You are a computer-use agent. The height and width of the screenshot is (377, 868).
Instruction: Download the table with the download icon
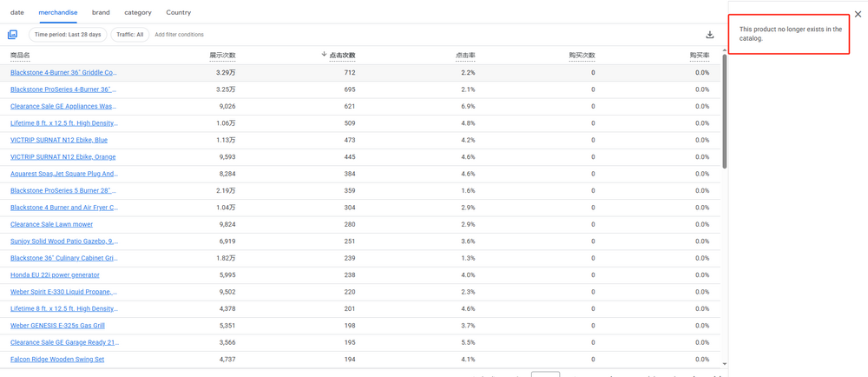tap(709, 35)
